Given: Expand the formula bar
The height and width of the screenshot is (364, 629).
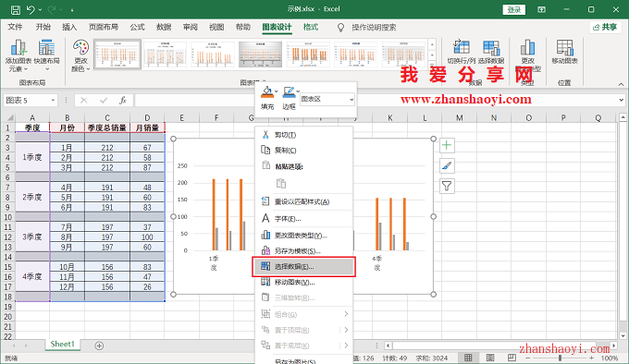Looking at the screenshot, I should click(x=621, y=100).
